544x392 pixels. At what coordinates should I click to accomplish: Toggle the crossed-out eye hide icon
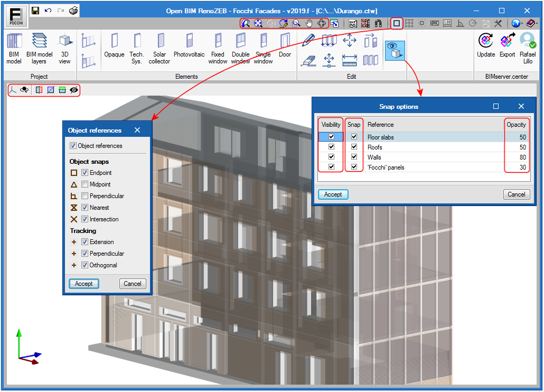pyautogui.click(x=73, y=90)
